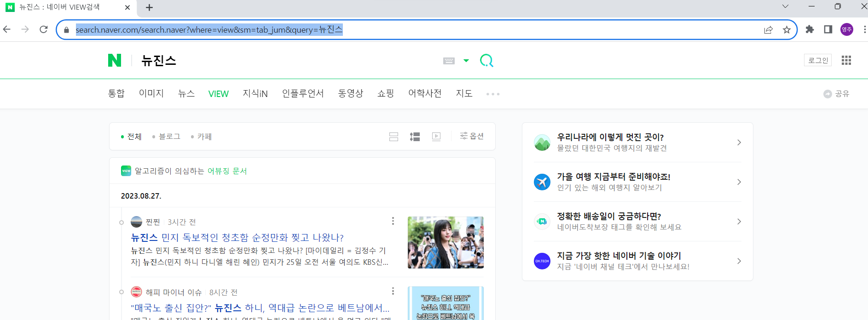Bookmark this page with star icon

[787, 30]
